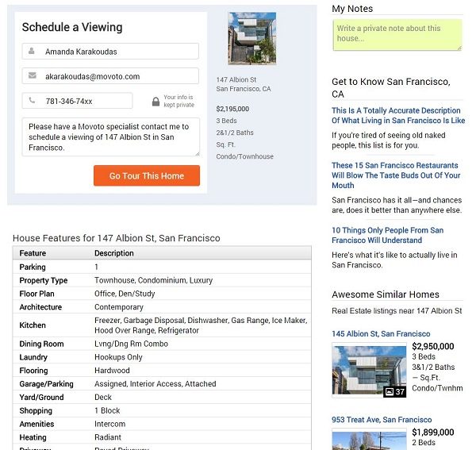Click the photo count badge showing 37
Image resolution: width=476 pixels, height=450 pixels.
click(x=394, y=392)
